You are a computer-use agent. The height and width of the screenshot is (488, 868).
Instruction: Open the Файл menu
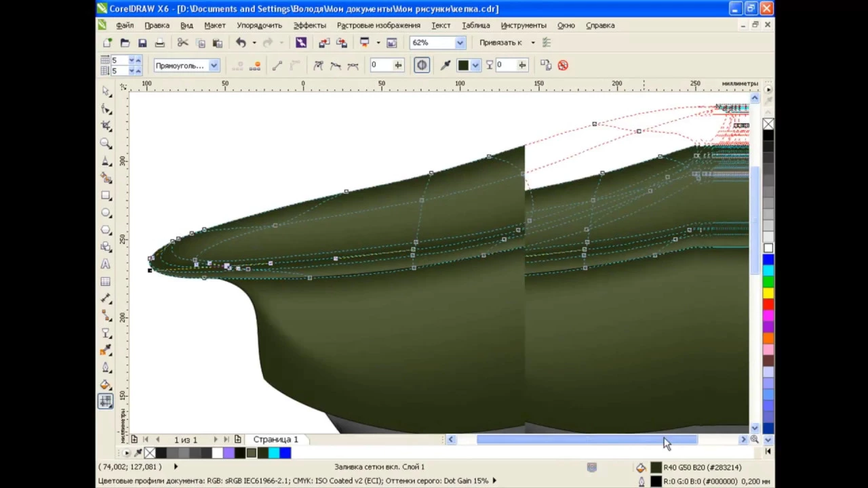click(125, 25)
